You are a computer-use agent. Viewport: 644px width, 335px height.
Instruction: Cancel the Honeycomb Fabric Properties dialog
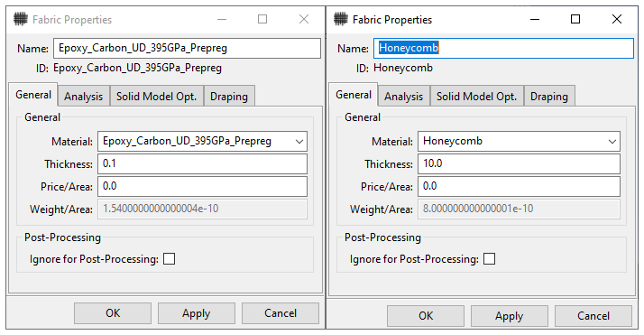coord(593,316)
